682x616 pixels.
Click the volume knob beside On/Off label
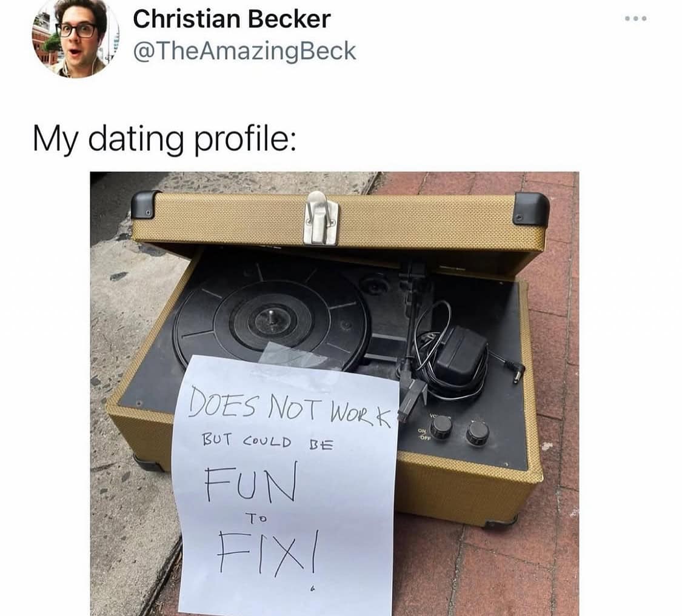(x=442, y=426)
